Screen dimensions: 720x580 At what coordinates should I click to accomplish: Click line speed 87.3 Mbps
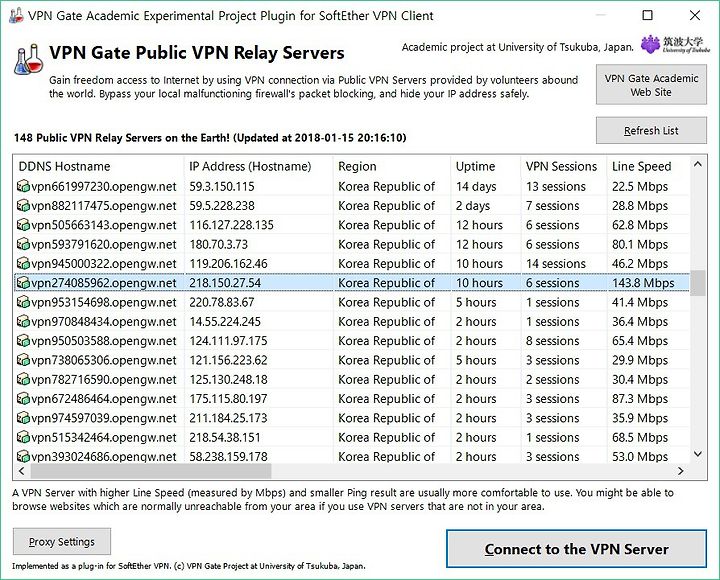pos(640,399)
